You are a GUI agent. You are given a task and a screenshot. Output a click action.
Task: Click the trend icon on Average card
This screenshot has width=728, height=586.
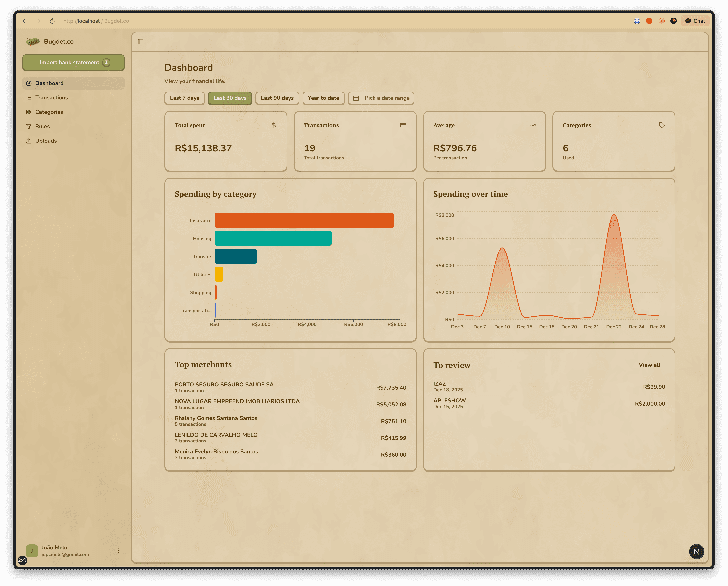point(532,125)
